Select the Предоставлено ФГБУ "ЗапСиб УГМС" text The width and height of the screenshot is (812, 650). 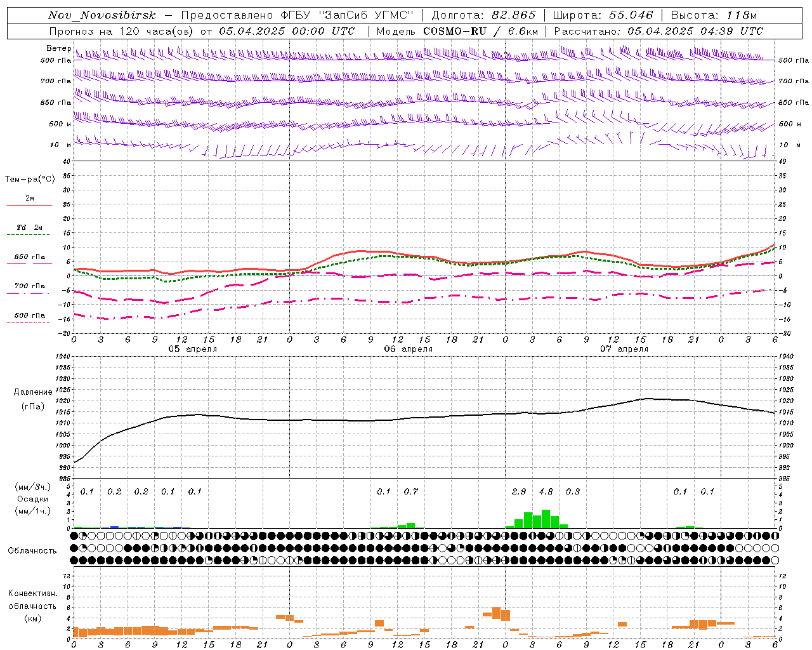pyautogui.click(x=298, y=15)
